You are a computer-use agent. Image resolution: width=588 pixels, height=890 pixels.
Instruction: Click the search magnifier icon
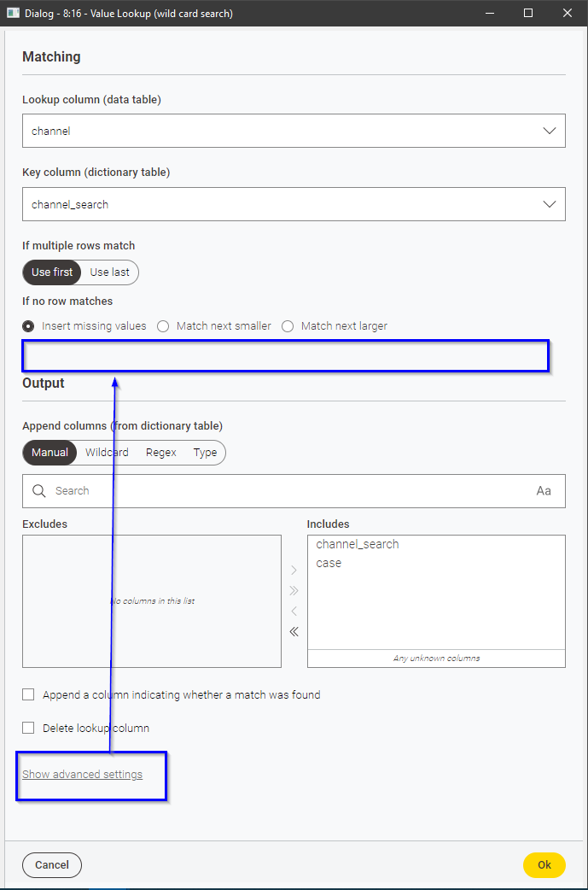coord(38,491)
